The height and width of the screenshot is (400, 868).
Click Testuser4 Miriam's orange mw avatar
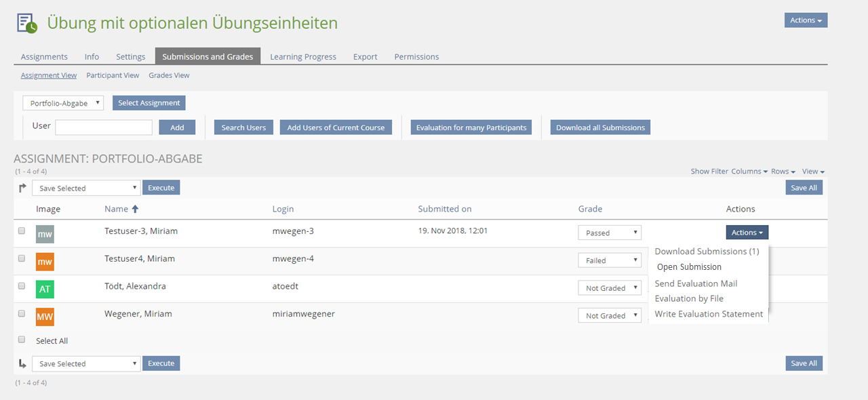(x=45, y=261)
